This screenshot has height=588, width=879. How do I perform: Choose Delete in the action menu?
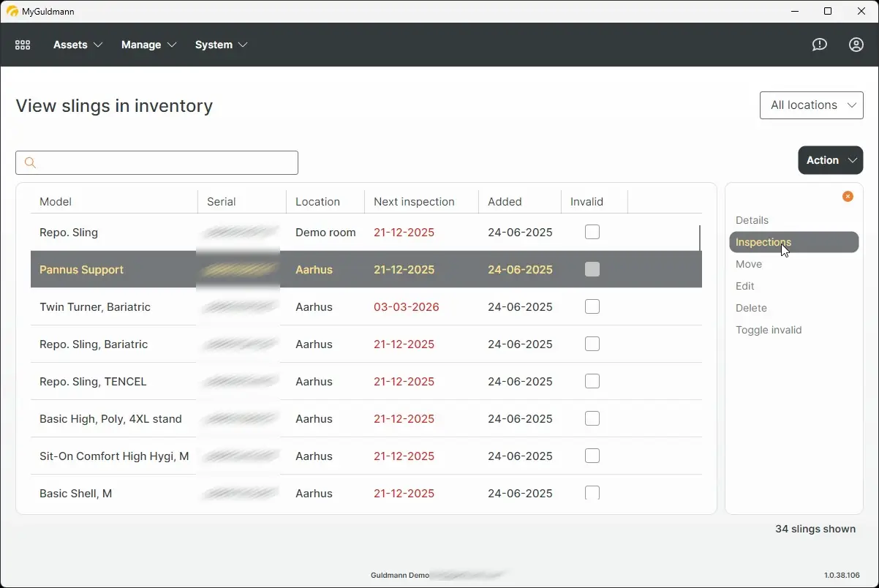(751, 308)
